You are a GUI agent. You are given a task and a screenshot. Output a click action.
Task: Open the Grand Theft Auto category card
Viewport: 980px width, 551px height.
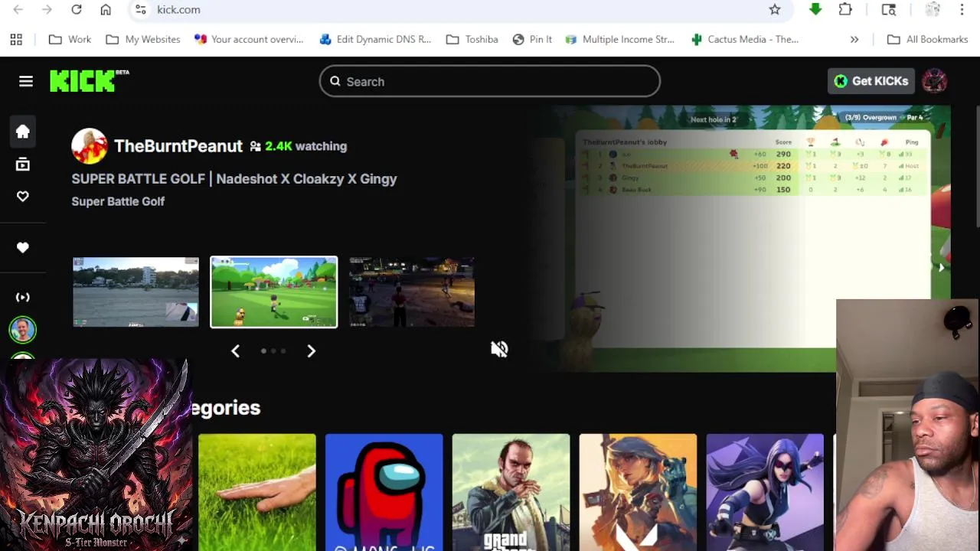(511, 492)
